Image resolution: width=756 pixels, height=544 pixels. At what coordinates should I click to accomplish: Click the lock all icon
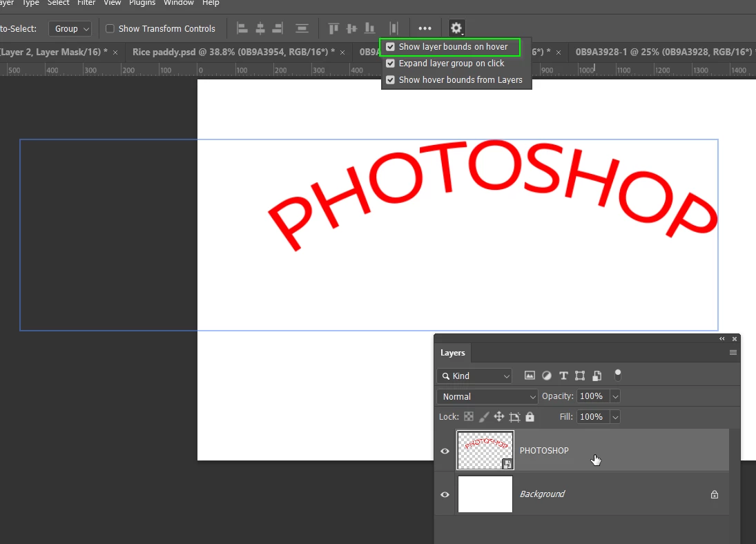[x=530, y=416]
